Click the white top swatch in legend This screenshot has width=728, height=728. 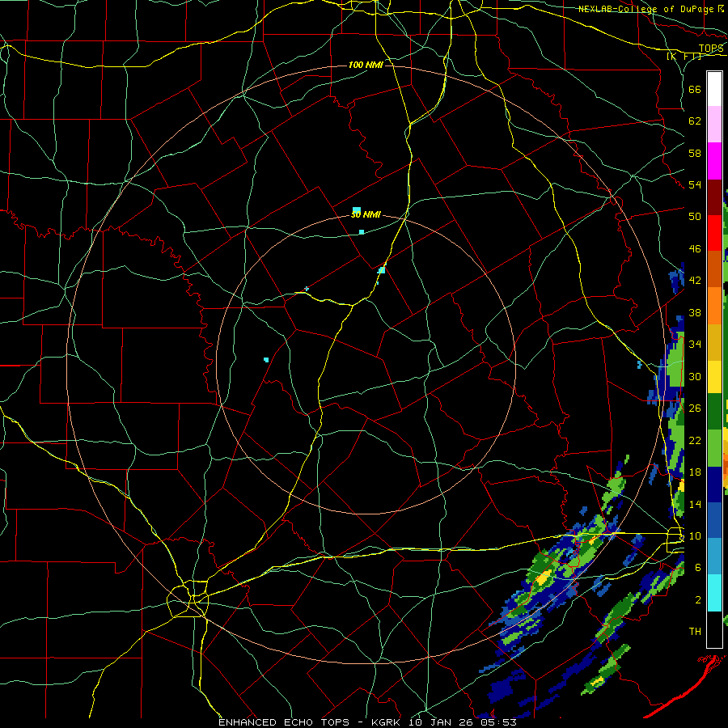pyautogui.click(x=714, y=89)
